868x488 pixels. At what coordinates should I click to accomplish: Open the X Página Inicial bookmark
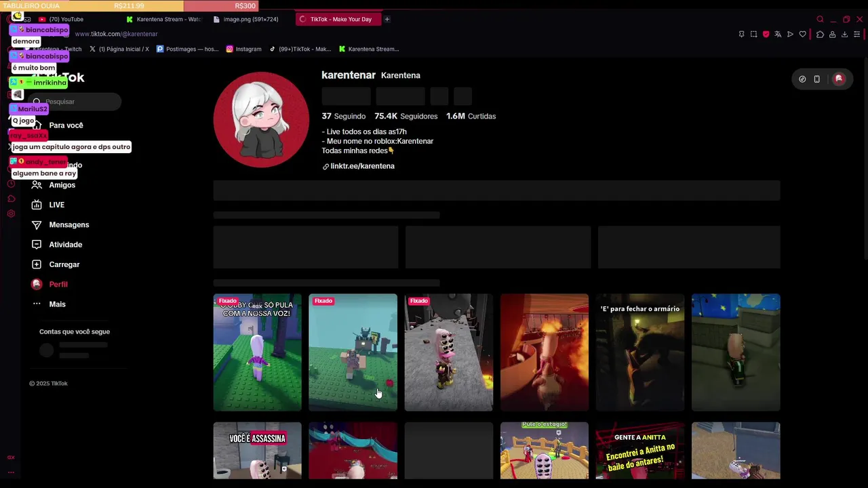pos(119,49)
